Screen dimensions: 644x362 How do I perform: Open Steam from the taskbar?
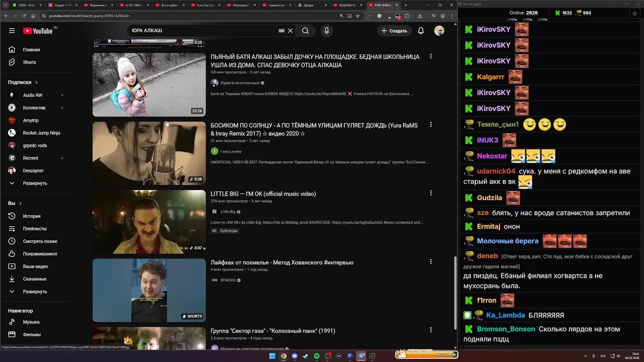coord(305,356)
